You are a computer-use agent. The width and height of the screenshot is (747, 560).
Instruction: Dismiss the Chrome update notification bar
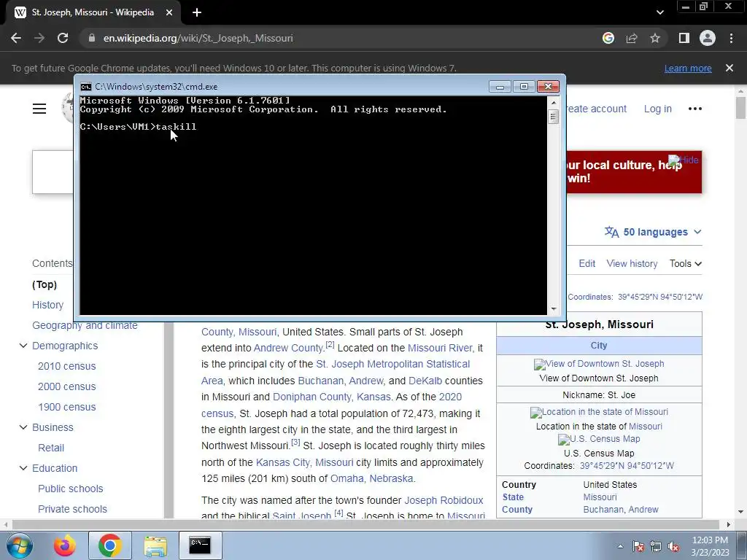pos(729,68)
